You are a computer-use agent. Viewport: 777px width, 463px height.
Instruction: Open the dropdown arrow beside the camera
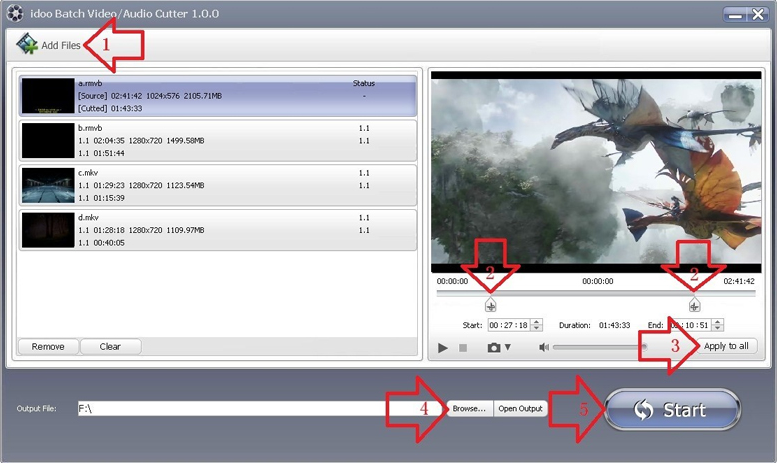[x=507, y=348]
